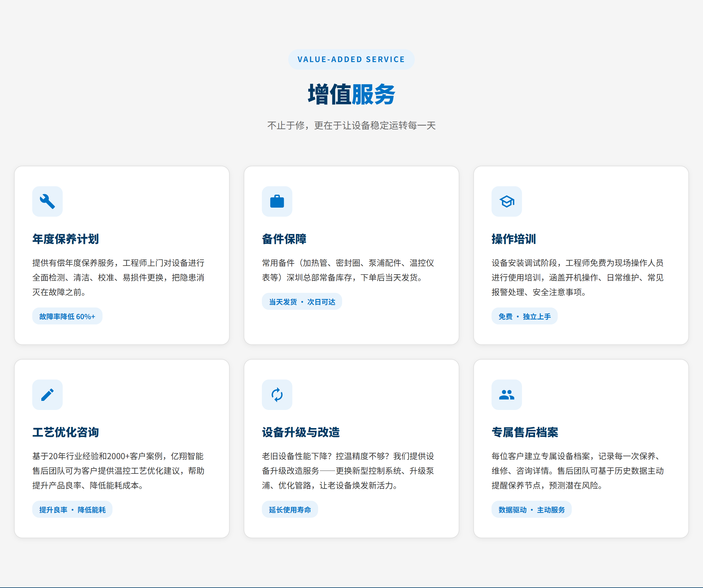This screenshot has width=703, height=588.
Task: Click the 免费・独立上手 tag
Action: [x=524, y=316]
